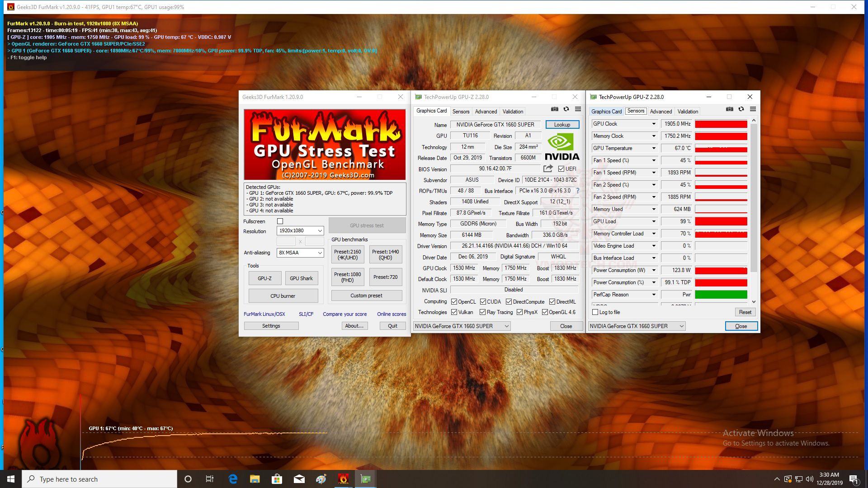The height and width of the screenshot is (488, 868).
Task: Click the Bus Interface question mark icon
Action: (577, 191)
